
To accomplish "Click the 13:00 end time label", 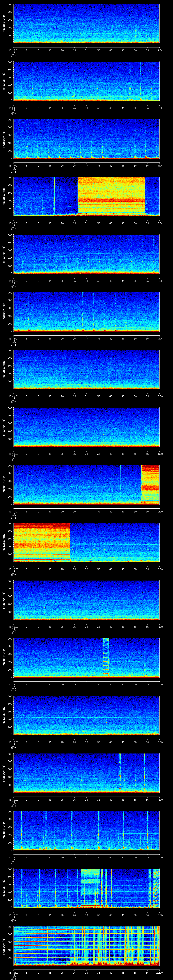I will 160,569.
